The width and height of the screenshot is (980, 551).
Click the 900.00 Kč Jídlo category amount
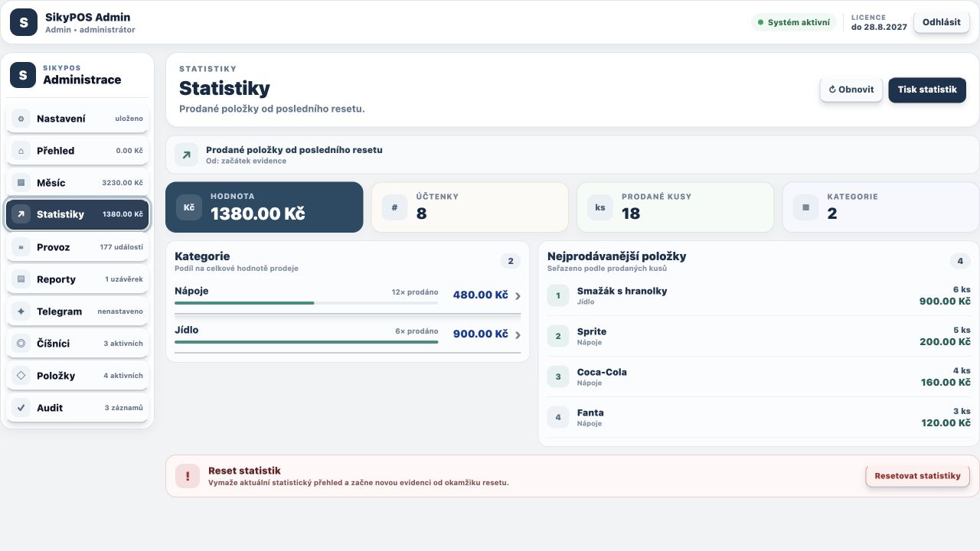point(480,334)
